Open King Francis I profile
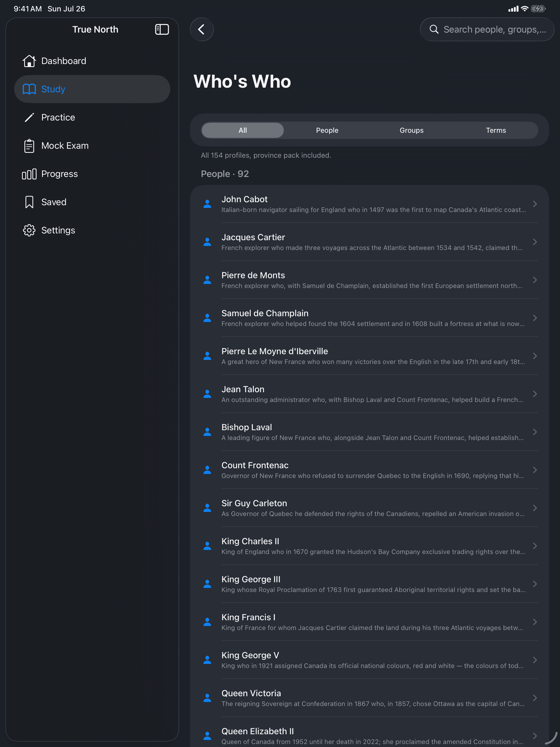Viewport: 560px width, 747px height. pos(369,622)
